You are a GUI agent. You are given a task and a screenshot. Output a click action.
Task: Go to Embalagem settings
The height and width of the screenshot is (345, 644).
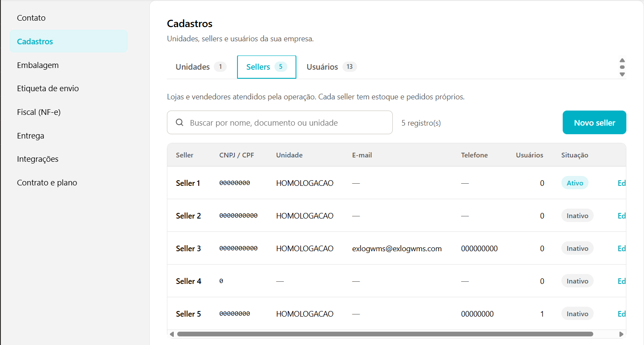pyautogui.click(x=69, y=65)
